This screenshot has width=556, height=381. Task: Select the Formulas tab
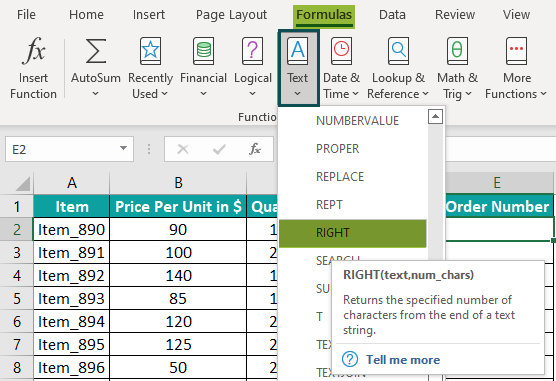point(324,16)
